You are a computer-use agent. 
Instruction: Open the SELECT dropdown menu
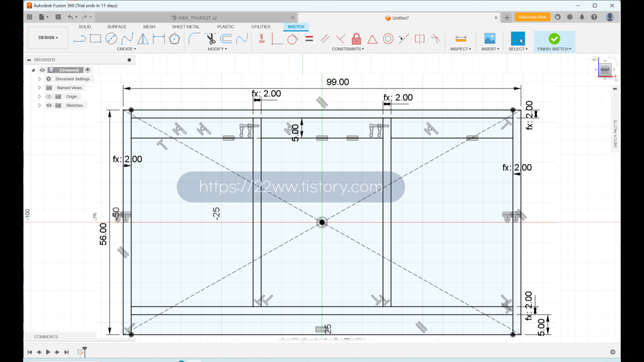[518, 49]
